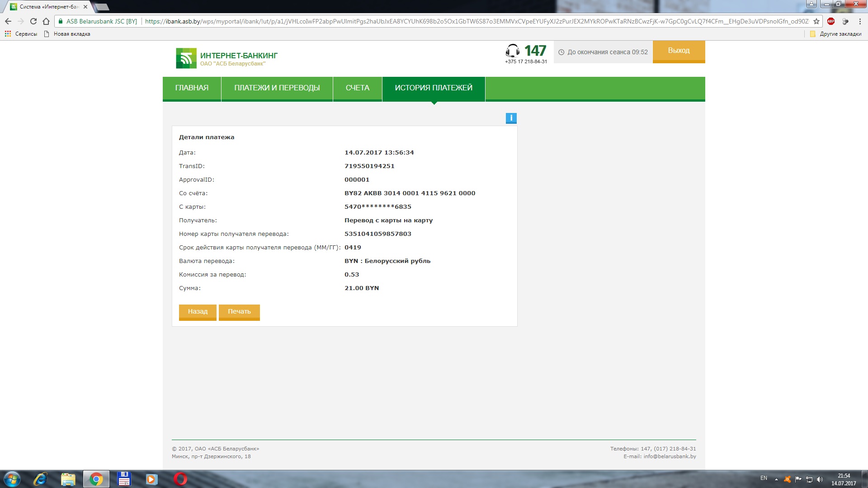Click the AdBlock Plus extension icon
Image resolution: width=868 pixels, height=488 pixels.
tap(831, 21)
